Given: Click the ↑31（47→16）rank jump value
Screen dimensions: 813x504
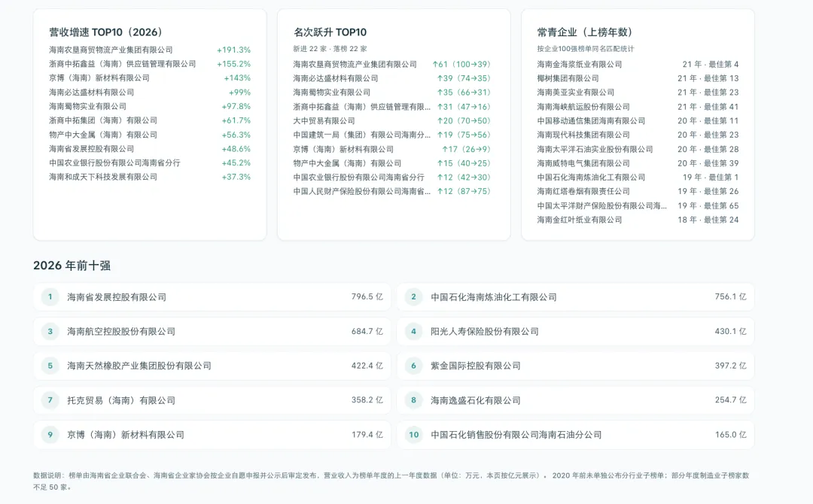Looking at the screenshot, I should pyautogui.click(x=464, y=107).
